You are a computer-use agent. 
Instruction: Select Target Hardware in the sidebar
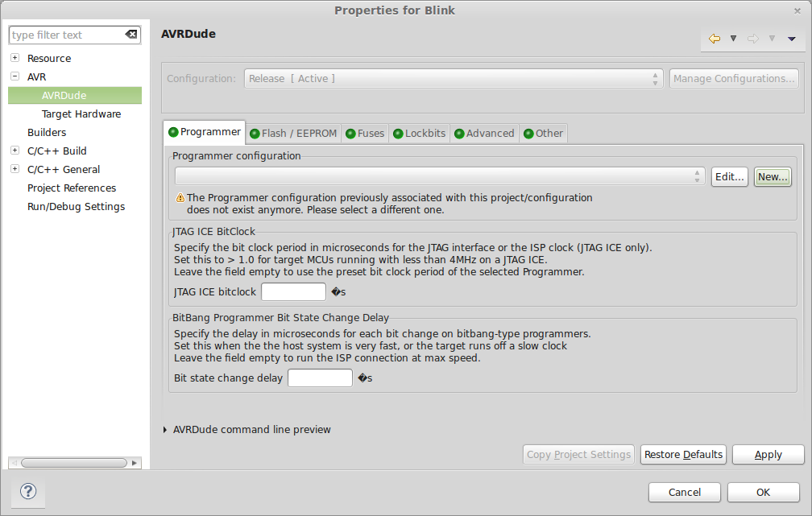point(81,114)
